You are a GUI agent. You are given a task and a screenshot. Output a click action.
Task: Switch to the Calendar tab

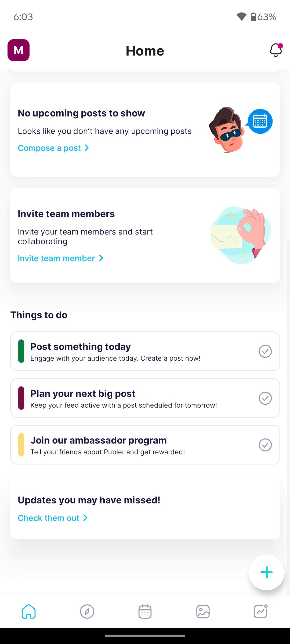(145, 611)
